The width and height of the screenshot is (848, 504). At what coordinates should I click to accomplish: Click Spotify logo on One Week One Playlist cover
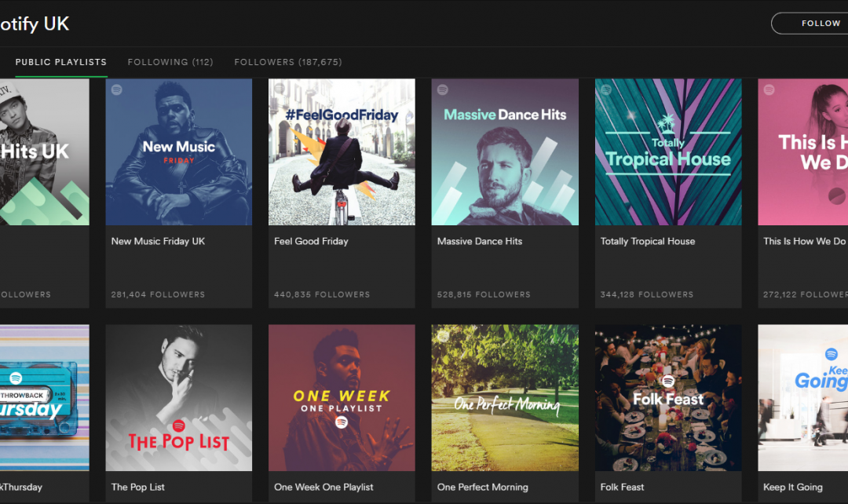click(342, 422)
